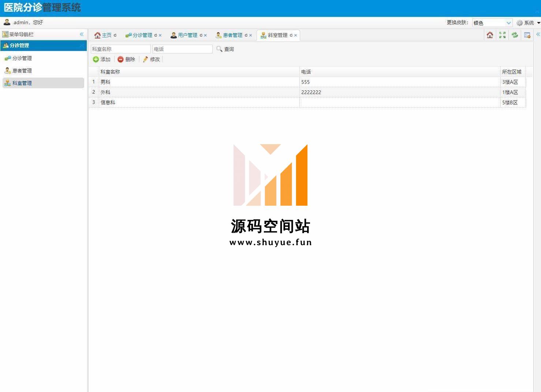Click the close-tabs window icon at toolbar end
Image resolution: width=541 pixels, height=392 pixels.
[x=527, y=35]
